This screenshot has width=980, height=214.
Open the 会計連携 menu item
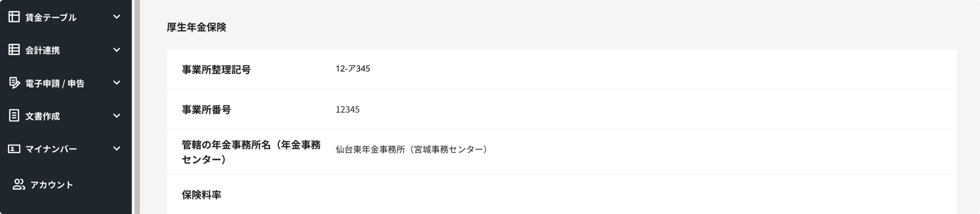pyautogui.click(x=43, y=50)
